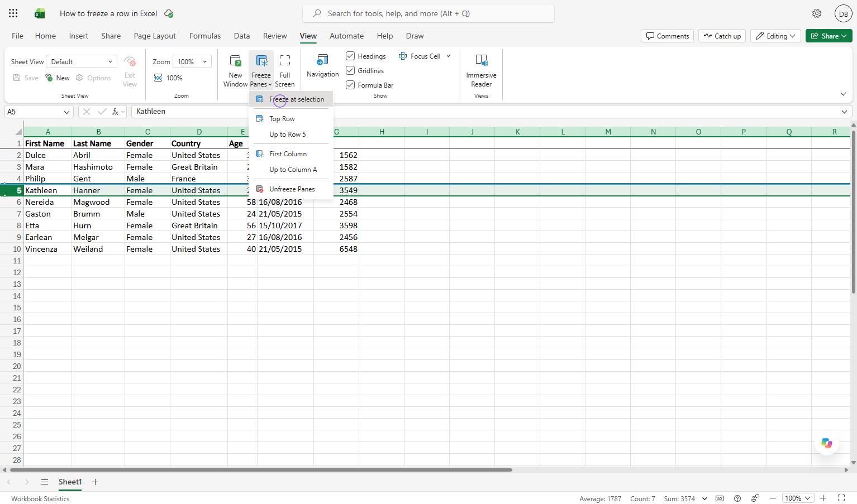The width and height of the screenshot is (857, 504).
Task: Click the all sheets list icon
Action: (44, 482)
